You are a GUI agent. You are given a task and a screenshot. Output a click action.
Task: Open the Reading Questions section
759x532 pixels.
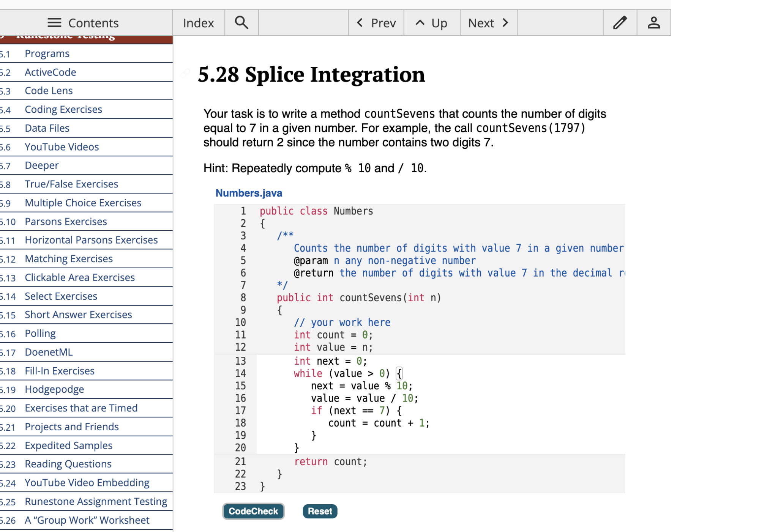[68, 464]
